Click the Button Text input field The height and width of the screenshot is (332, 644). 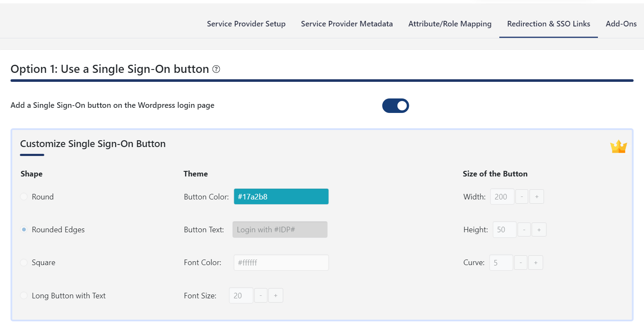[x=280, y=230]
